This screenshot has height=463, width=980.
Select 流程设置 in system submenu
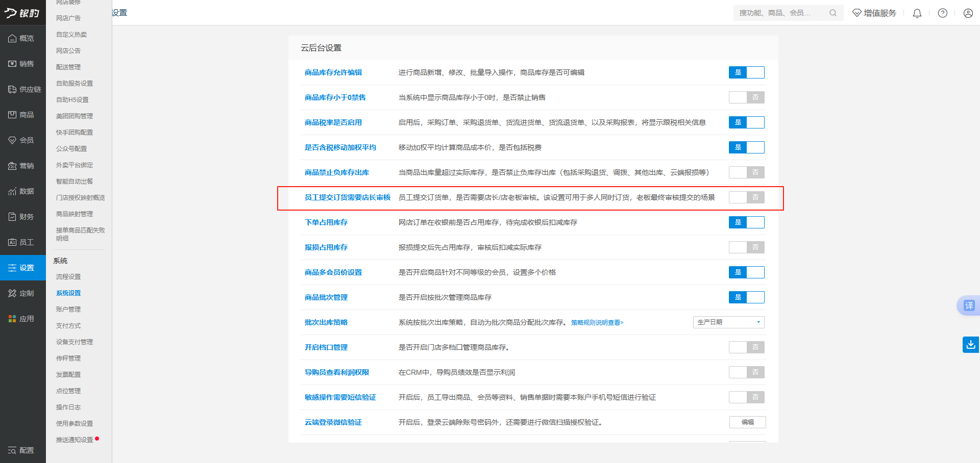tap(68, 277)
